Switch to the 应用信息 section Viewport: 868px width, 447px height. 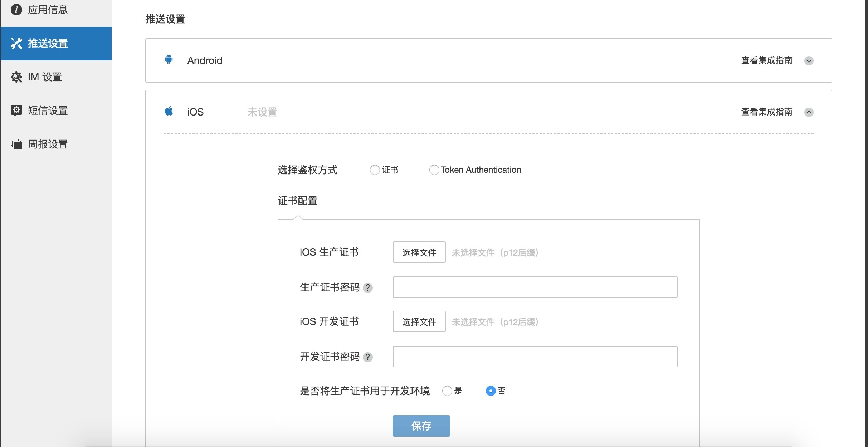pos(48,10)
